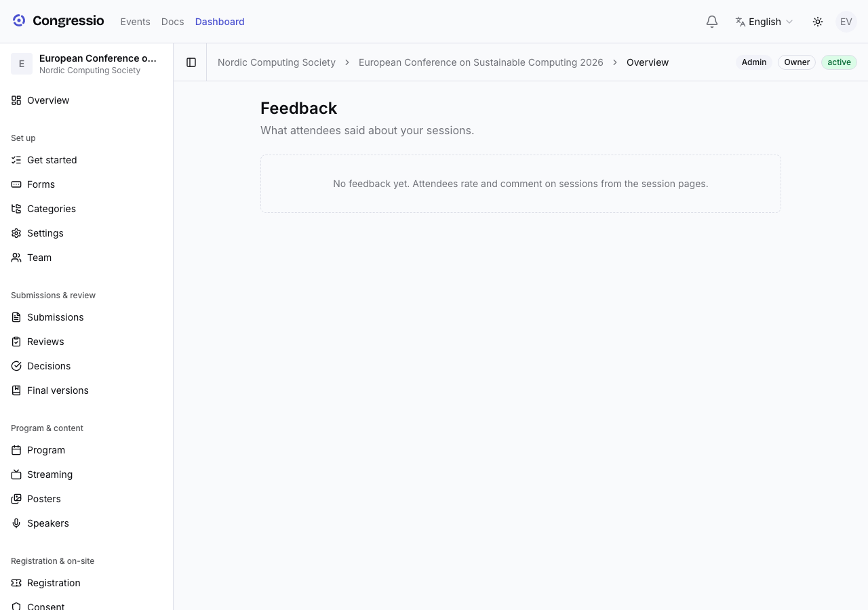Click the Congressio logo icon

[19, 21]
